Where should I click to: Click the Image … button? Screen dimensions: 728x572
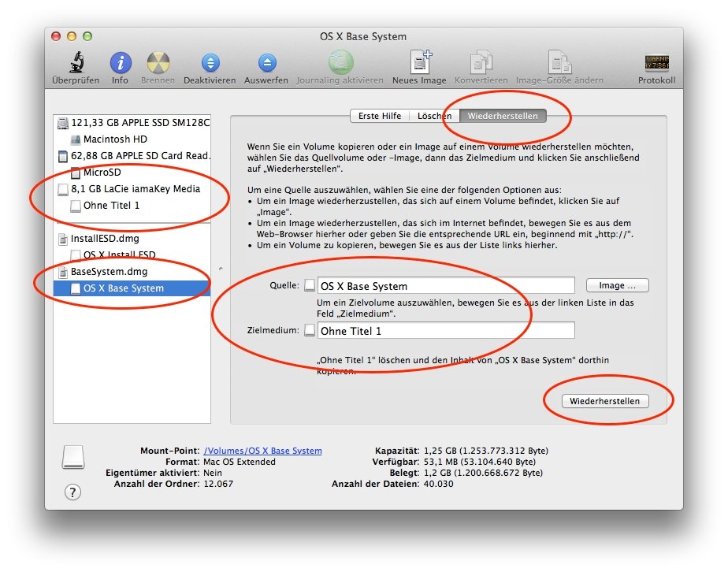point(617,285)
